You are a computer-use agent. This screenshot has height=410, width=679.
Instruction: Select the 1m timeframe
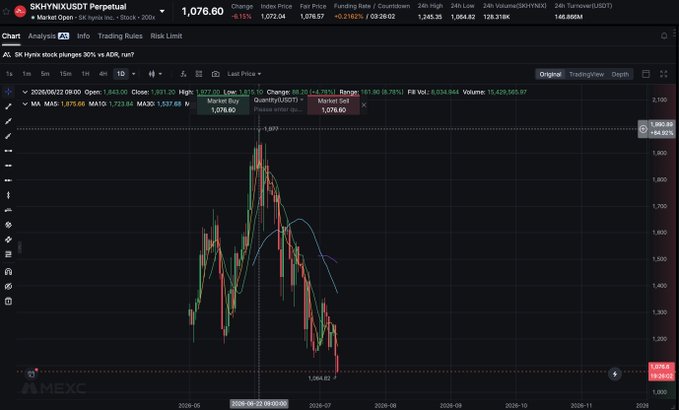click(x=26, y=74)
